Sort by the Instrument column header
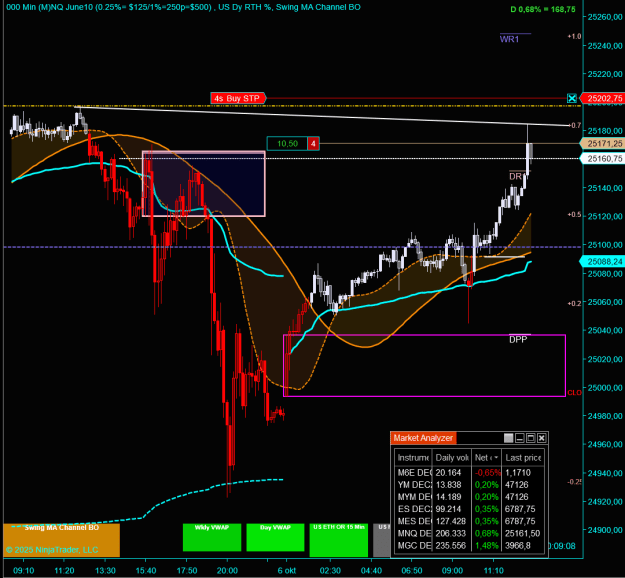625x578 pixels. (x=413, y=458)
